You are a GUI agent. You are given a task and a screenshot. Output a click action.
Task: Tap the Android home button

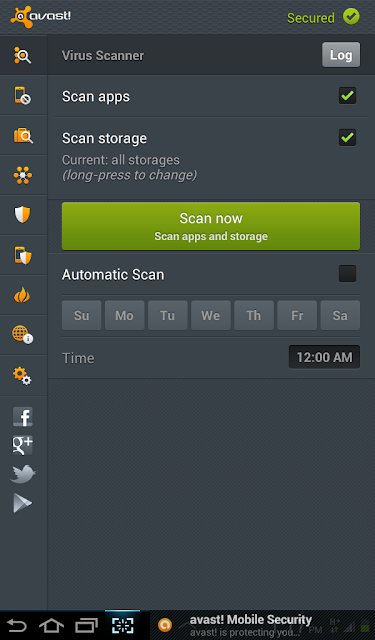51,625
